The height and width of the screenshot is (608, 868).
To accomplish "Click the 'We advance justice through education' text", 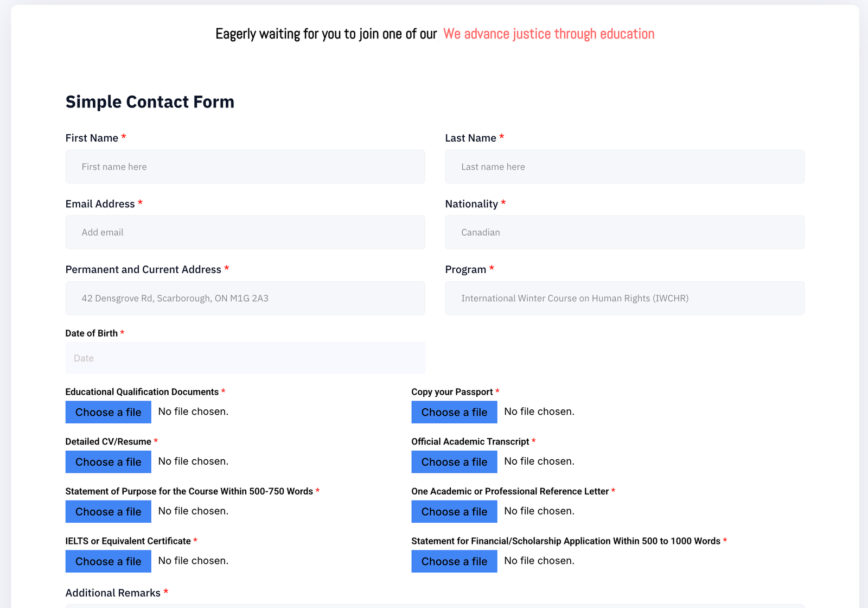I will 549,34.
